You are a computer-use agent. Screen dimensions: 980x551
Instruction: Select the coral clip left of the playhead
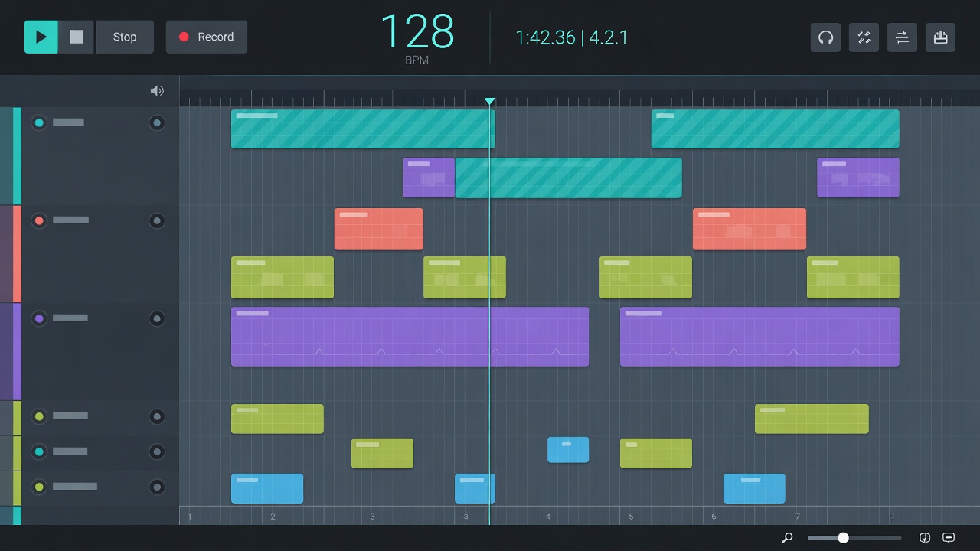coord(379,229)
